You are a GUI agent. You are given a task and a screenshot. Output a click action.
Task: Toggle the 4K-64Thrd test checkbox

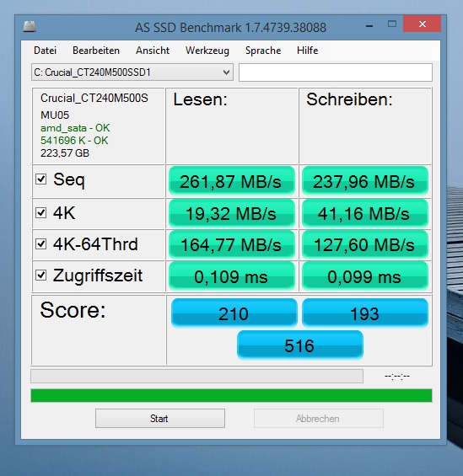point(41,244)
